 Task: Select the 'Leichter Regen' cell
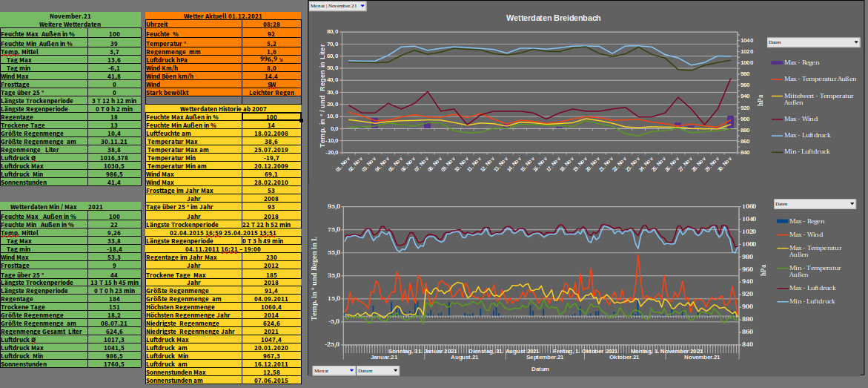click(272, 93)
